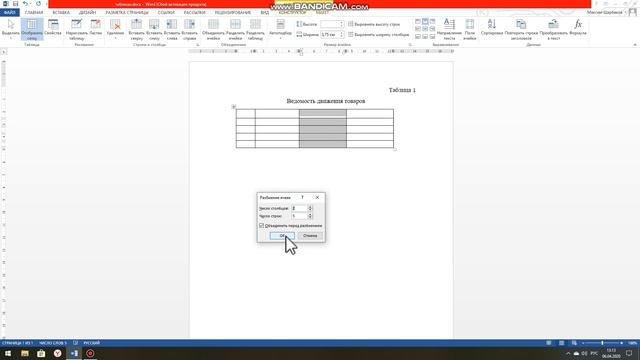Select the Ластик eraser tool
Image resolution: width=640 pixels, height=360 pixels.
96,28
